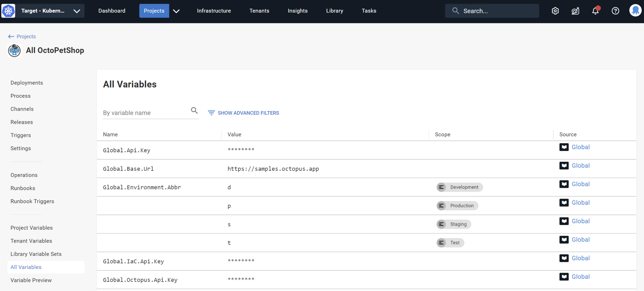Click the library set icon beside Global.Api.Key
The width and height of the screenshot is (644, 291).
(564, 147)
